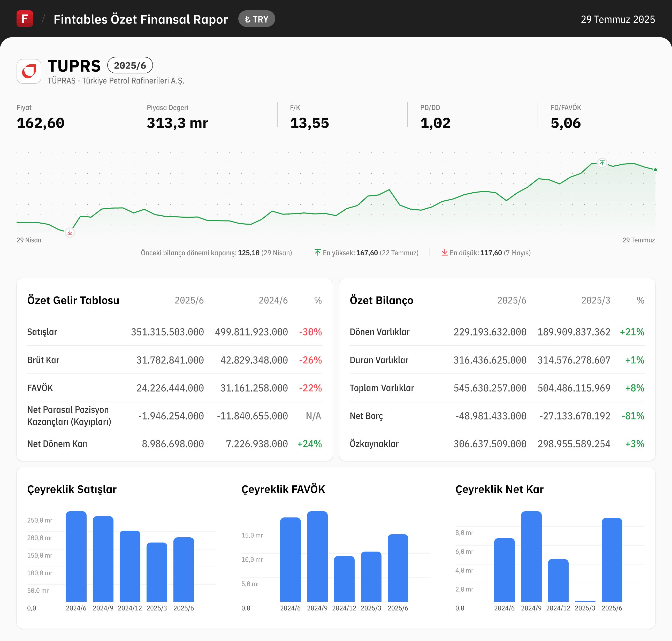Viewport: 672px width, 641px height.
Task: Click the Çeyreklik Satışlar chart title
Action: tap(72, 489)
